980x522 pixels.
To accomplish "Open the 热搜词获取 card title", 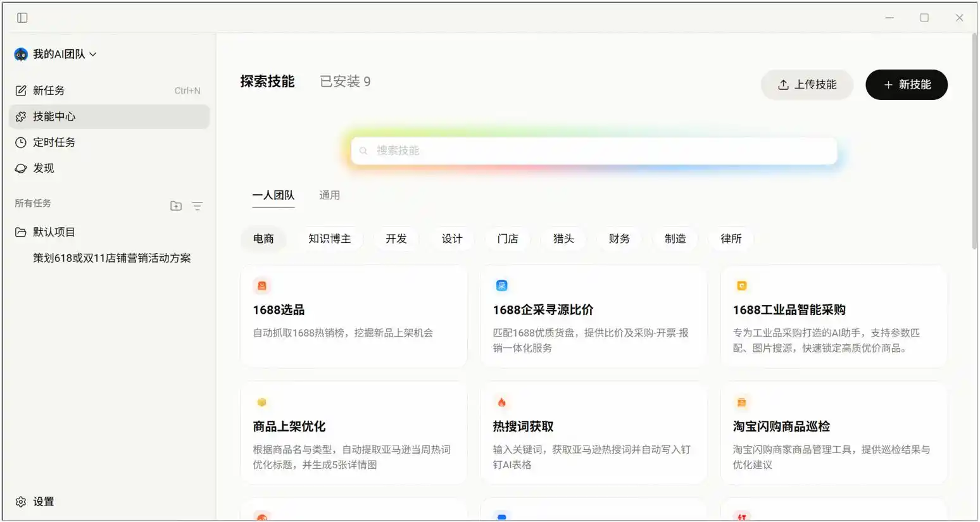I will click(x=523, y=426).
